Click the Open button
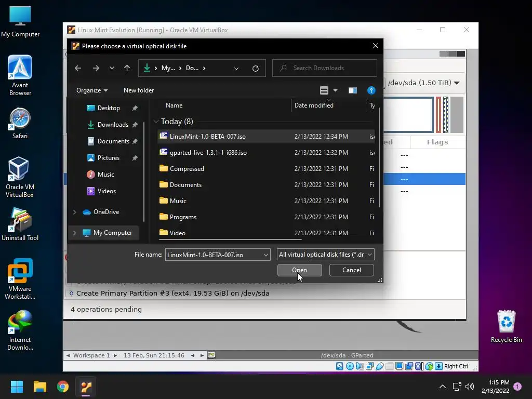Image resolution: width=532 pixels, height=399 pixels. click(x=300, y=270)
